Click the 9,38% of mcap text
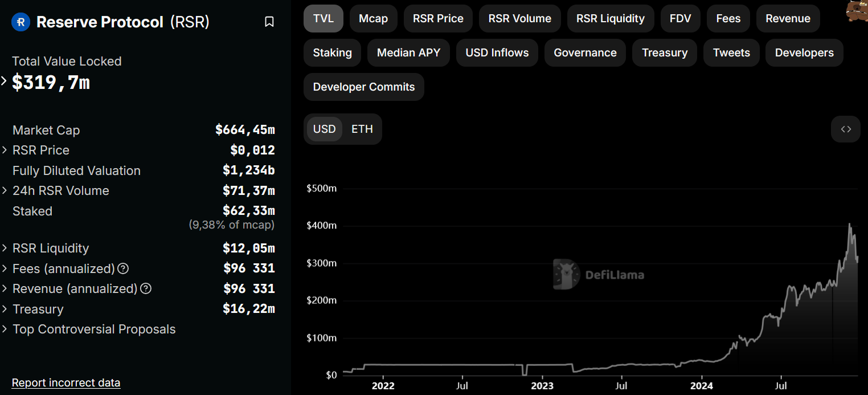 click(232, 225)
